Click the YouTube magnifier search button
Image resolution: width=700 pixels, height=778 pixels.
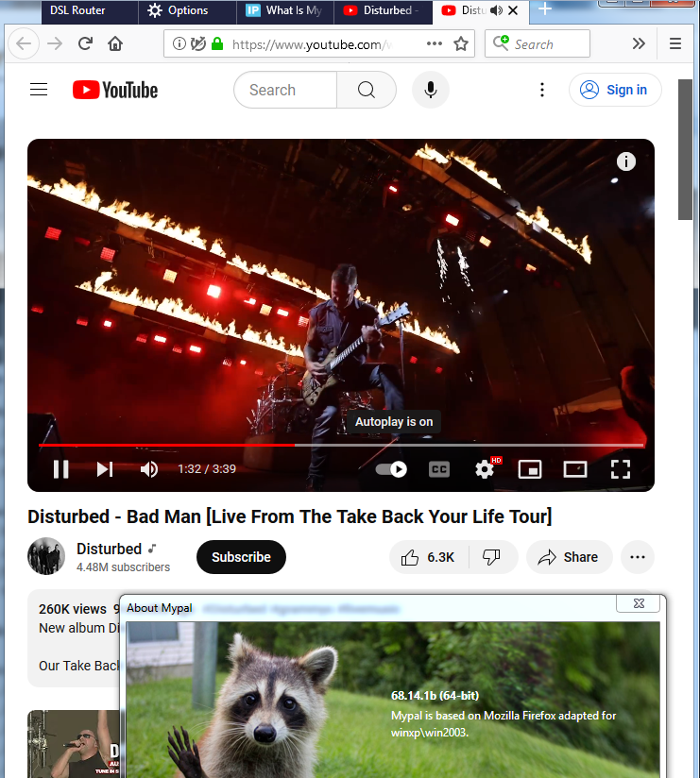[x=367, y=90]
